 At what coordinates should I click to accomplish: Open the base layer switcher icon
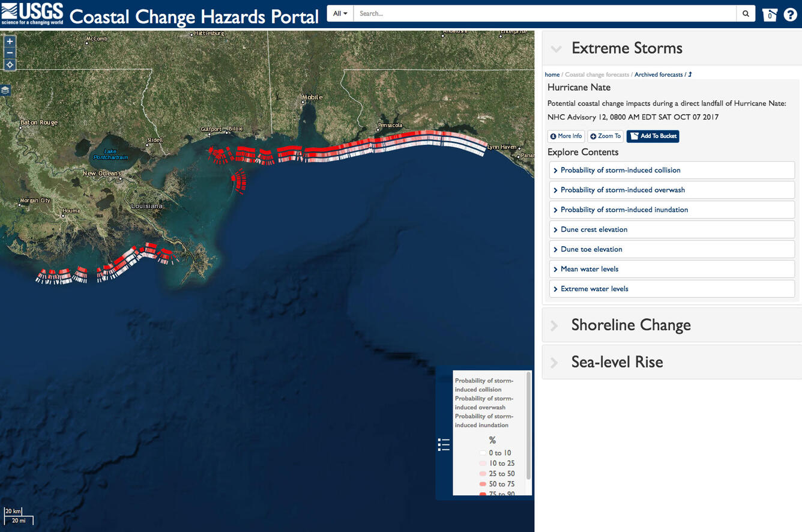5,90
